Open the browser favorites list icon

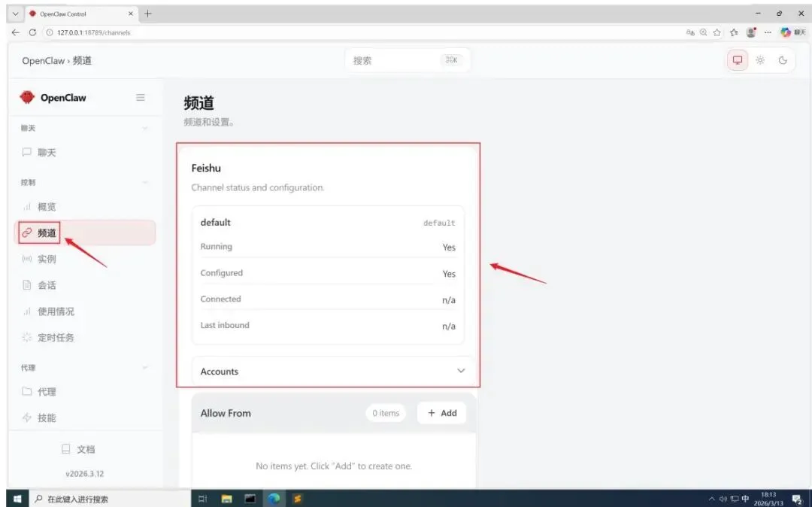click(x=734, y=32)
